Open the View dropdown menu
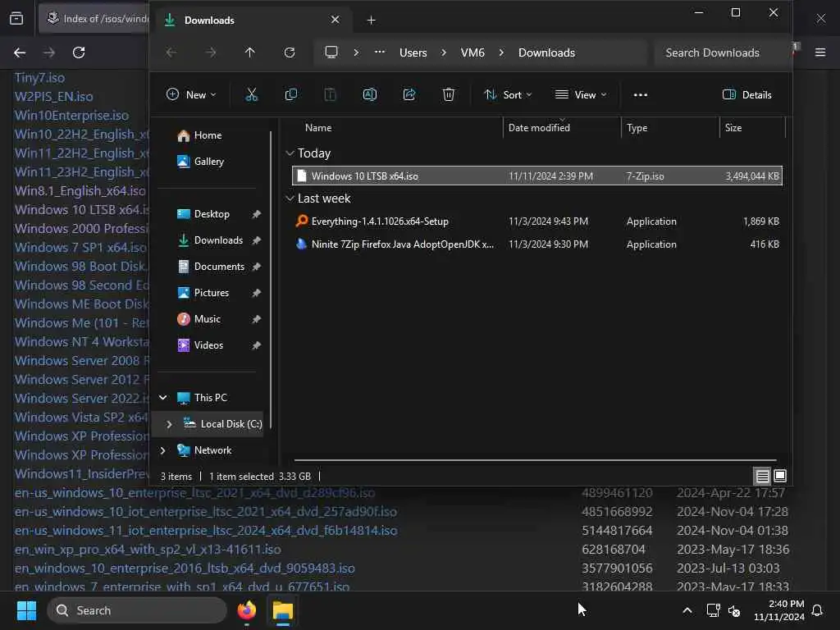The image size is (840, 630). tap(581, 95)
